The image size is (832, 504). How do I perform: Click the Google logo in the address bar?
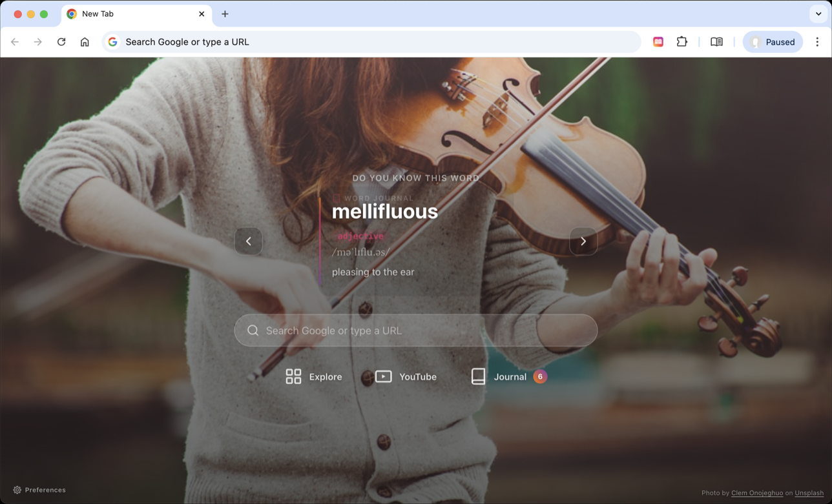(x=113, y=41)
